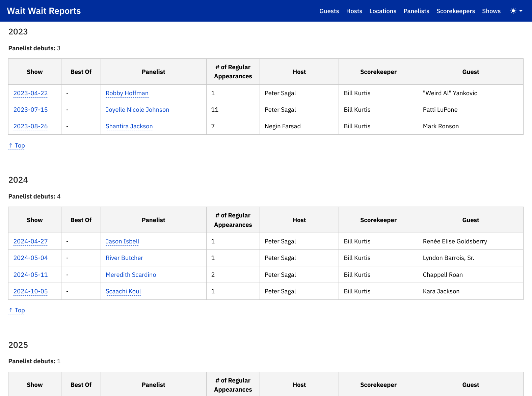This screenshot has width=532, height=396.
Task: Jump to Top below the 2023 table
Action: pos(17,146)
